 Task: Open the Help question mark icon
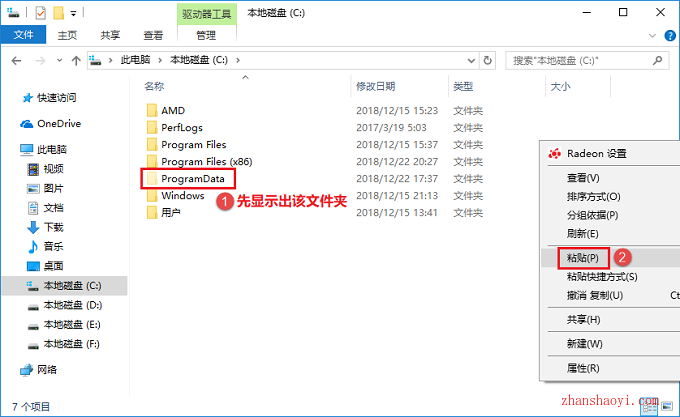click(x=670, y=36)
